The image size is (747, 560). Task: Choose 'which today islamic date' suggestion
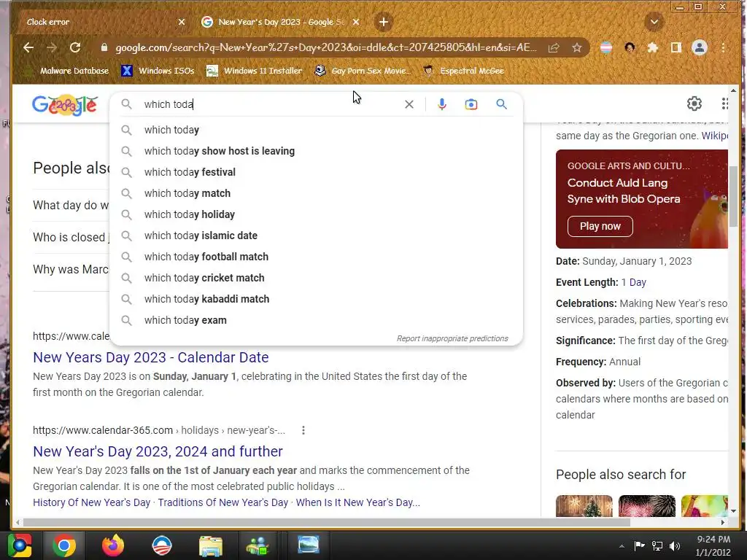(317, 236)
